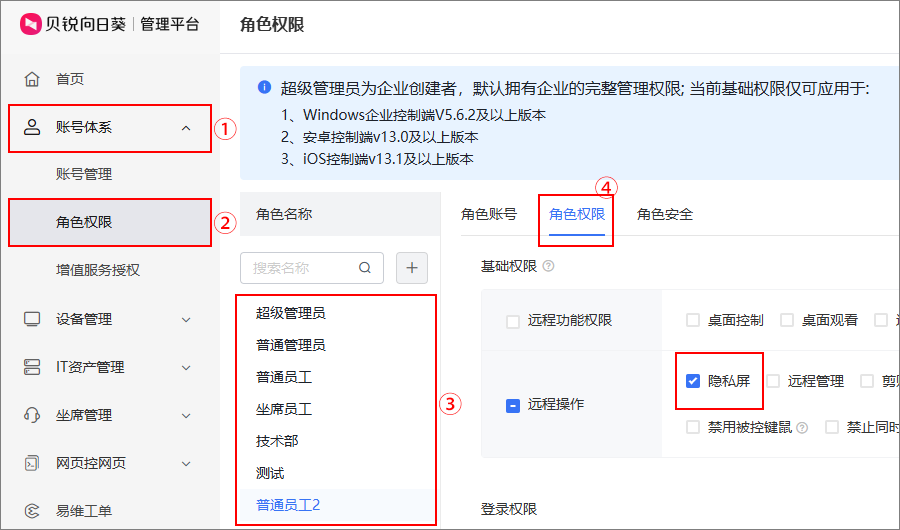Uncheck the 隐私屏 checkbox

[x=693, y=381]
